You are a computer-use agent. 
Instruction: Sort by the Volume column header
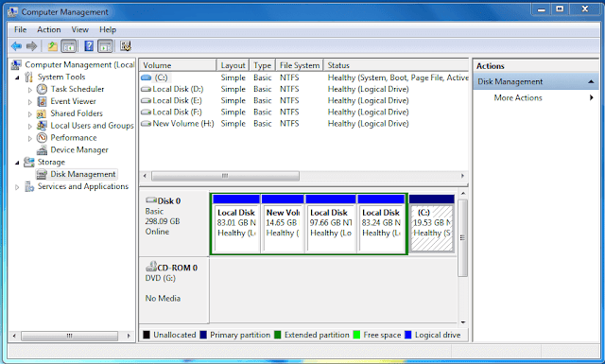coord(178,65)
